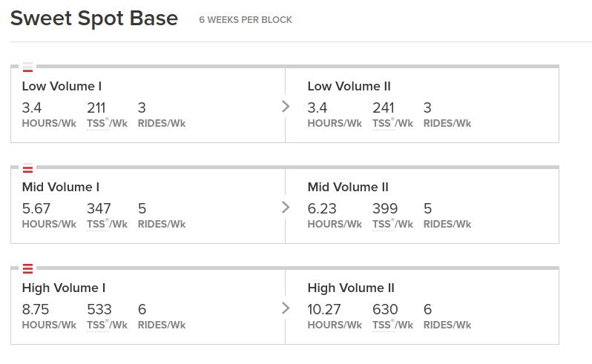Image resolution: width=592 pixels, height=364 pixels.
Task: Click the high volume three-bar icon
Action: click(27, 268)
